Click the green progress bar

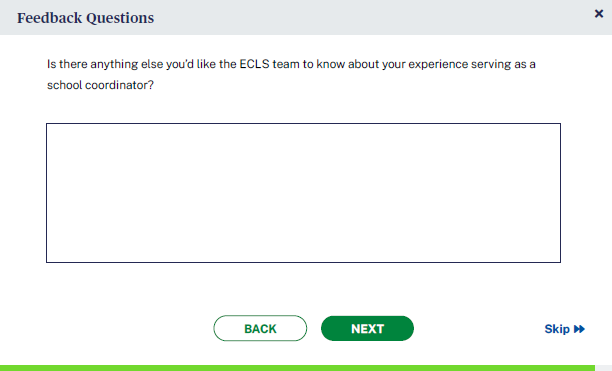tap(297, 368)
